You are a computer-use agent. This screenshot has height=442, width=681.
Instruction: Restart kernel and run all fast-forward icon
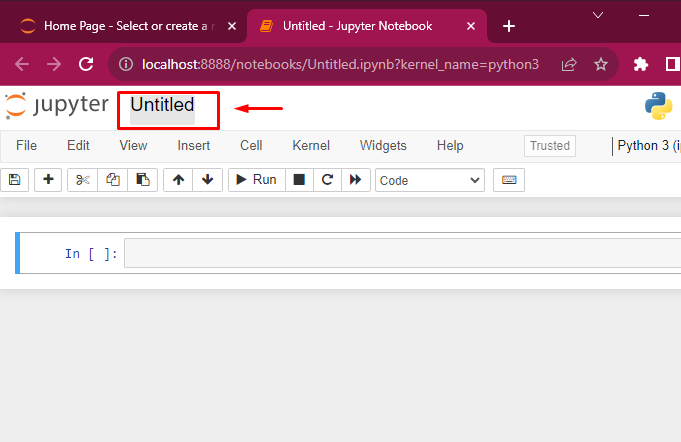(x=356, y=180)
